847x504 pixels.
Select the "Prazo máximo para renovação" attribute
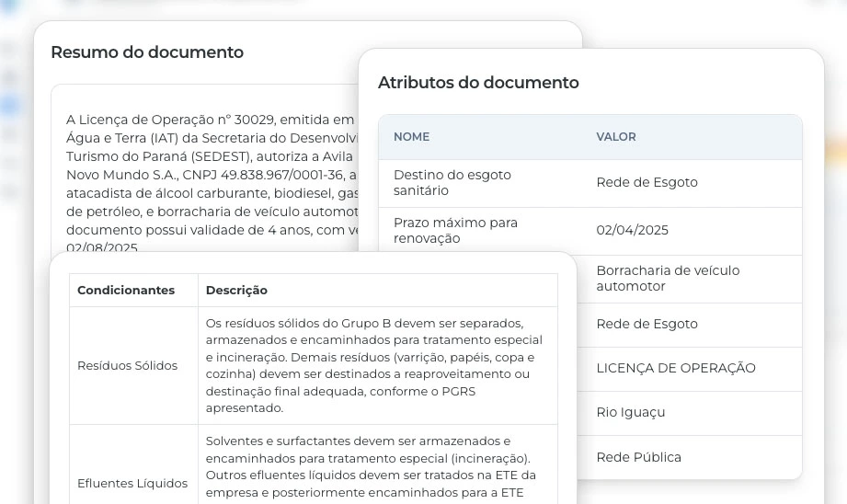(x=455, y=230)
